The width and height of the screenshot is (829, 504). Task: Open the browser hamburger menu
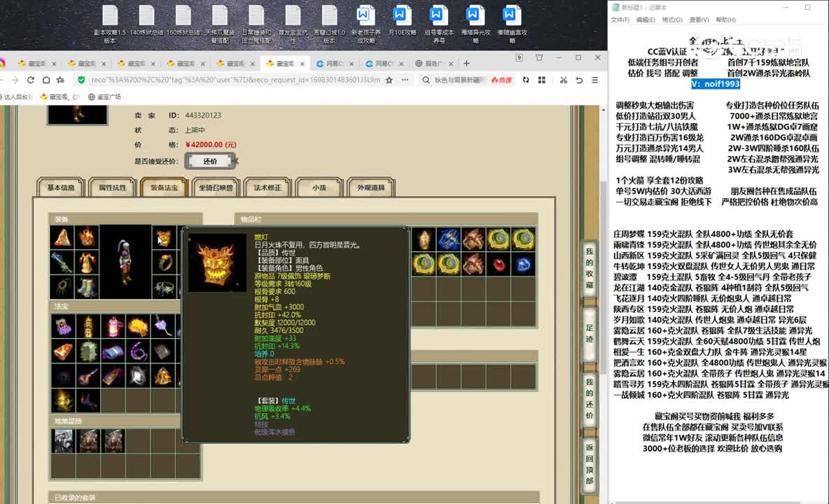pos(594,80)
